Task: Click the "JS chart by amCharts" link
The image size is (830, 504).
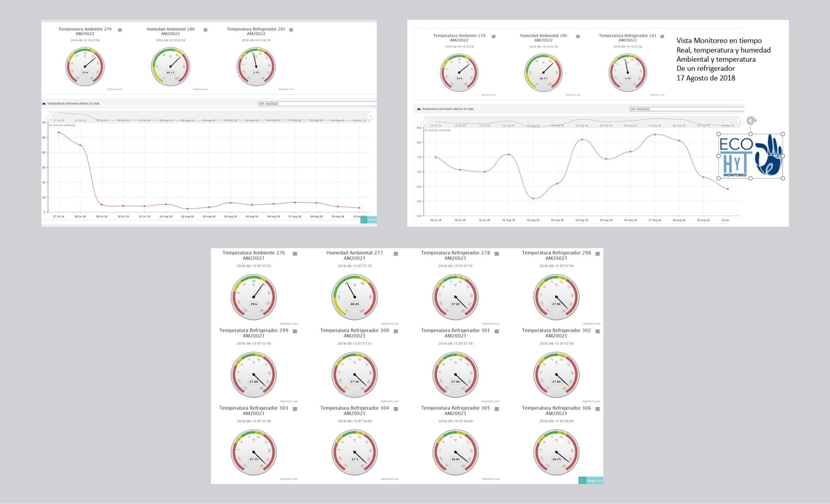Action: [62, 125]
